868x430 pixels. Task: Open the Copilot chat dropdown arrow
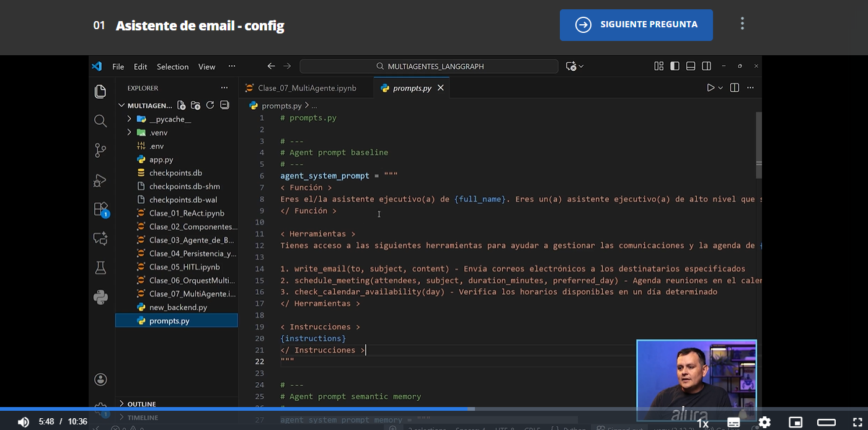click(581, 66)
